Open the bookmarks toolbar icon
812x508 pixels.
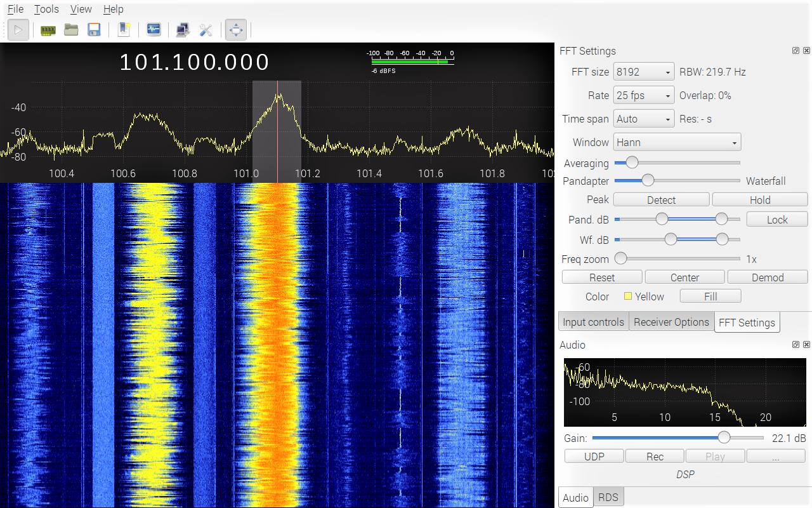tap(124, 30)
